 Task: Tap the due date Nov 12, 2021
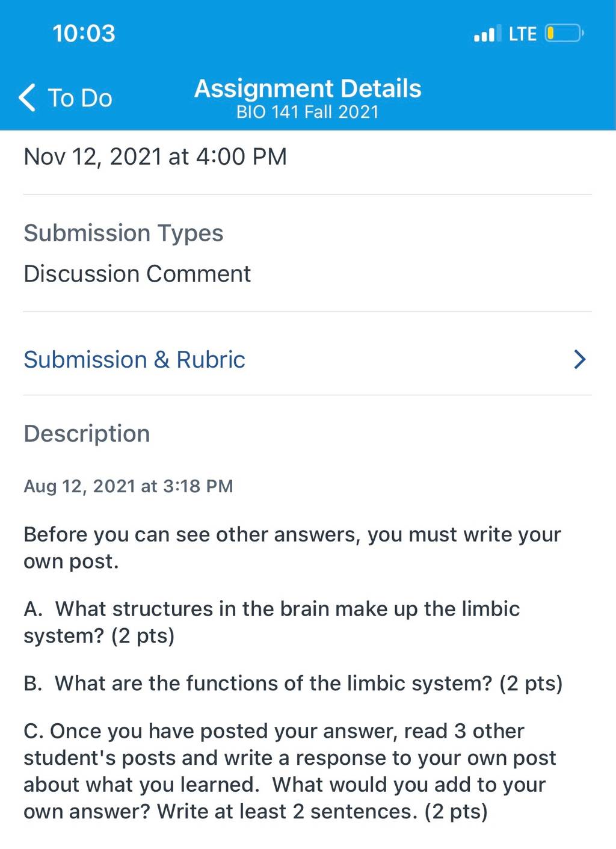pos(155,156)
